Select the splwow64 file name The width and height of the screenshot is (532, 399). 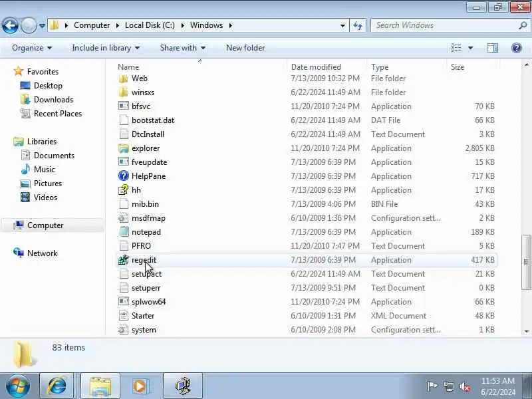pos(148,302)
